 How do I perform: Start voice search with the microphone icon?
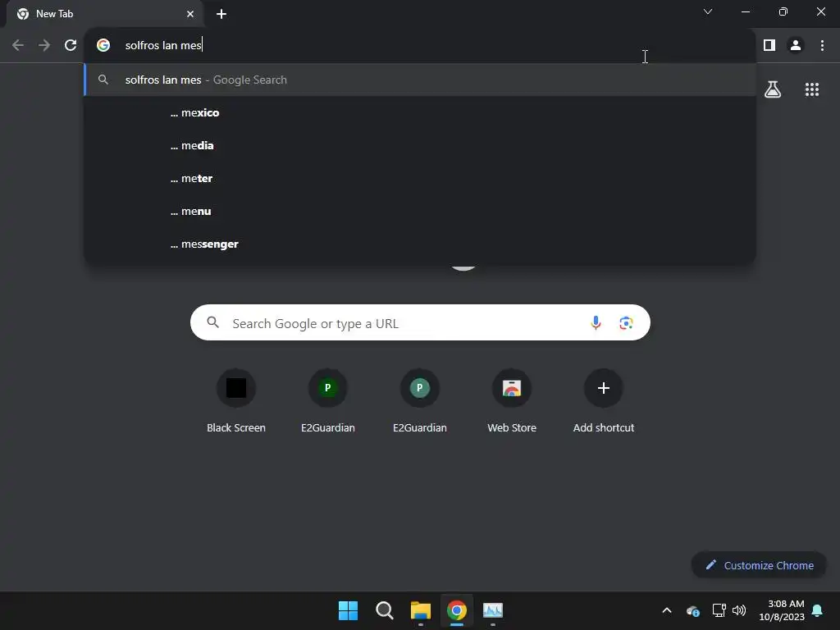(x=596, y=322)
